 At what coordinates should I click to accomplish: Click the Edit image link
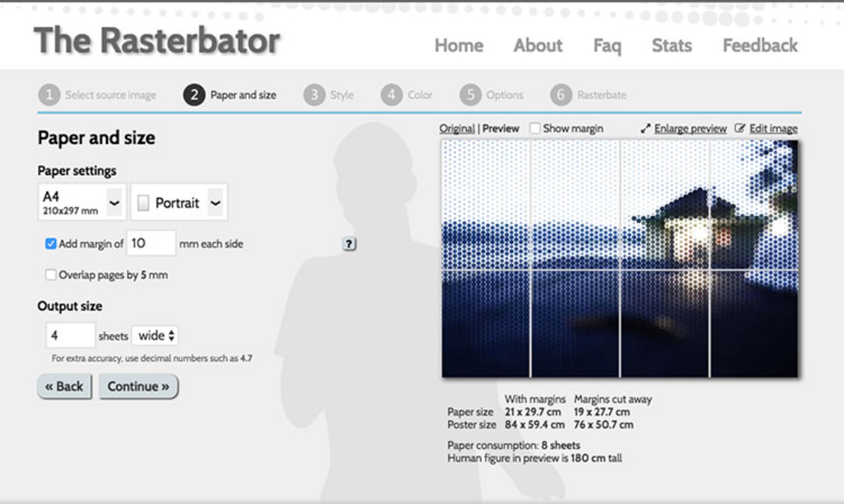click(x=773, y=128)
